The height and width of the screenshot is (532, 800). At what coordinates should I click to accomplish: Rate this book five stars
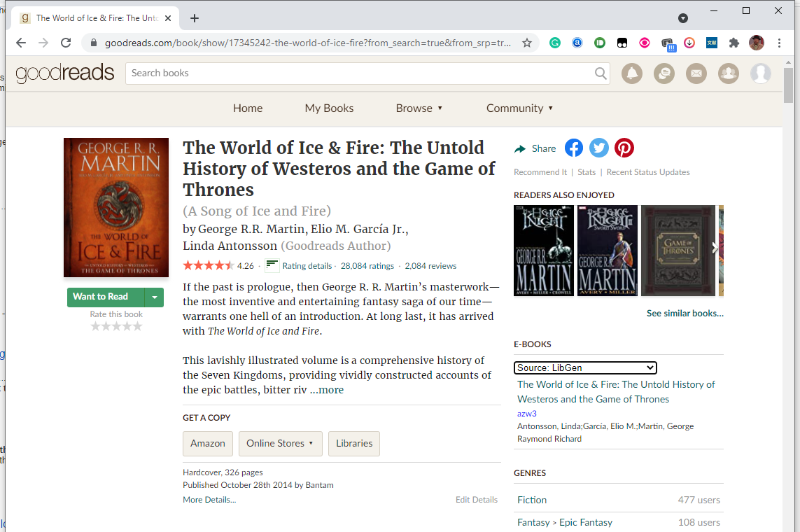pyautogui.click(x=137, y=326)
